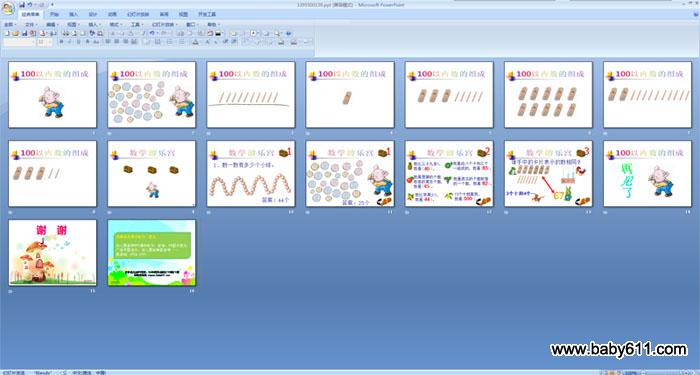Click the black-and-white color mode toolbar icon
The width and height of the screenshot is (700, 375).
coord(218,33)
